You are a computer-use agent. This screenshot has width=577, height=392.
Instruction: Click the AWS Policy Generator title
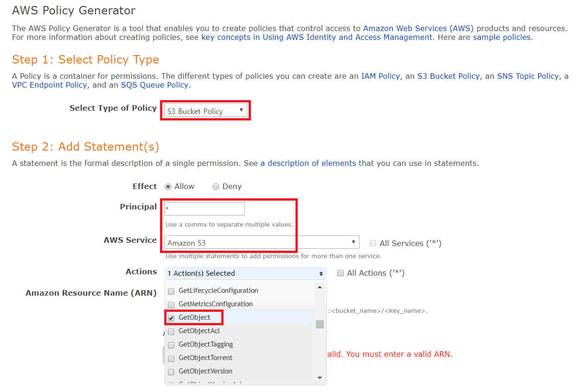(74, 10)
